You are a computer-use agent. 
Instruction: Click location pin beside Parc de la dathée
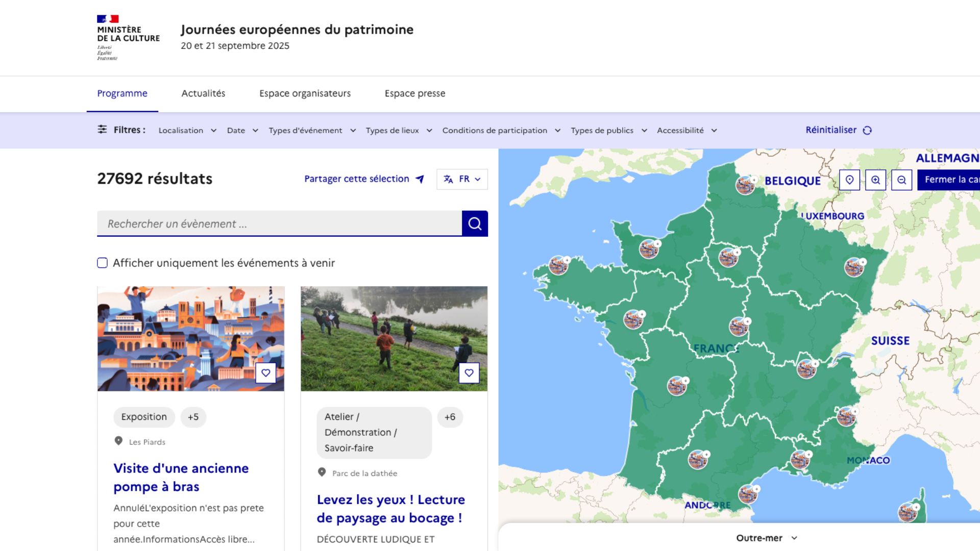322,472
